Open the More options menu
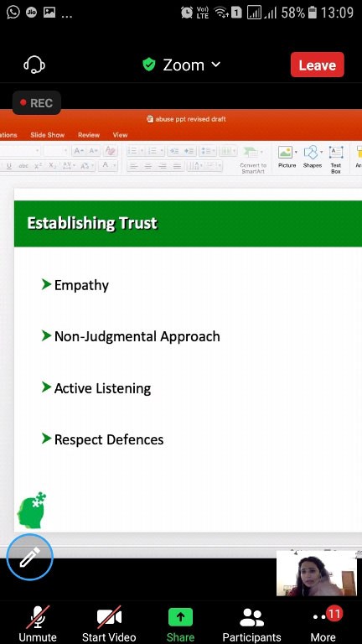This screenshot has width=362, height=644. tap(323, 624)
